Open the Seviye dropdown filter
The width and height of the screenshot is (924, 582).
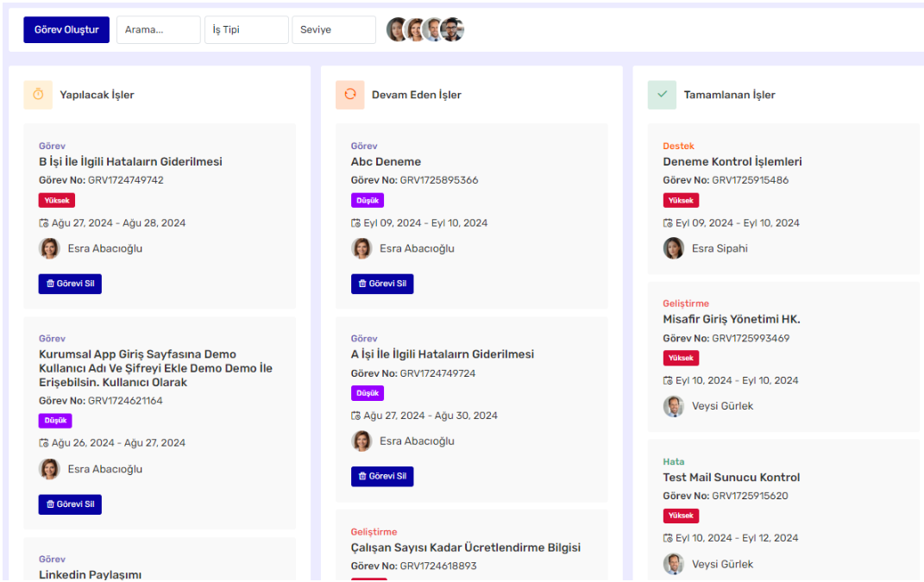[x=334, y=30]
